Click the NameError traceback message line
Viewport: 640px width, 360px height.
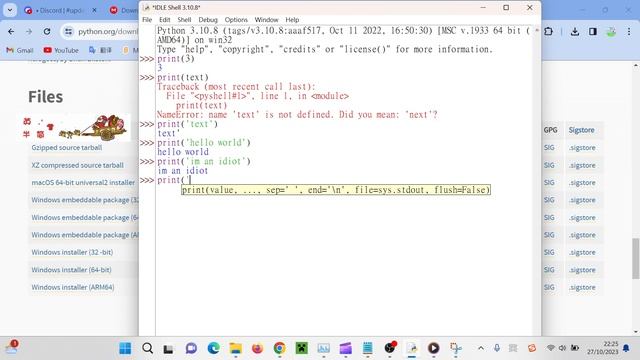[x=297, y=115]
